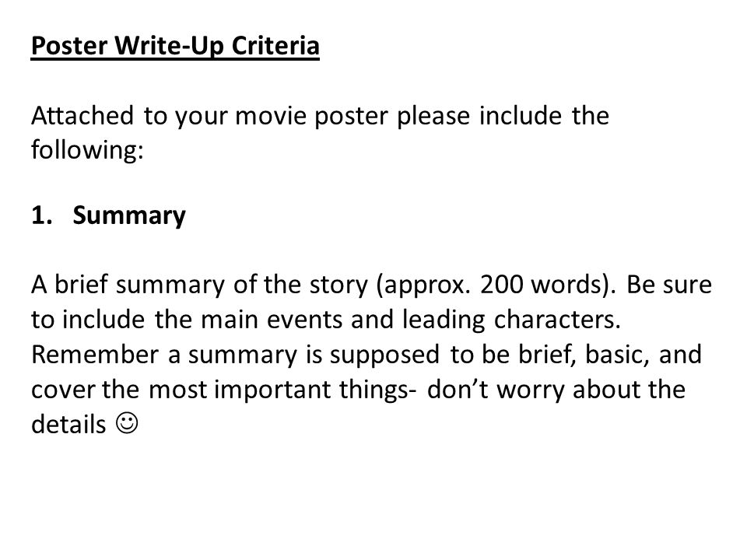This screenshot has height=560, width=747.
Task: Select the bold Summary heading
Action: click(x=129, y=216)
